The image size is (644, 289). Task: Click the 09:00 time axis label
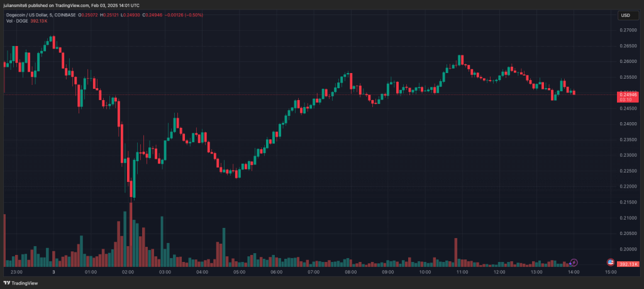pyautogui.click(x=388, y=272)
